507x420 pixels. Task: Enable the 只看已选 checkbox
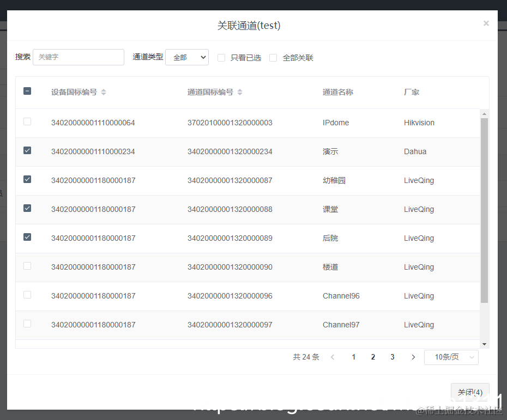(221, 58)
